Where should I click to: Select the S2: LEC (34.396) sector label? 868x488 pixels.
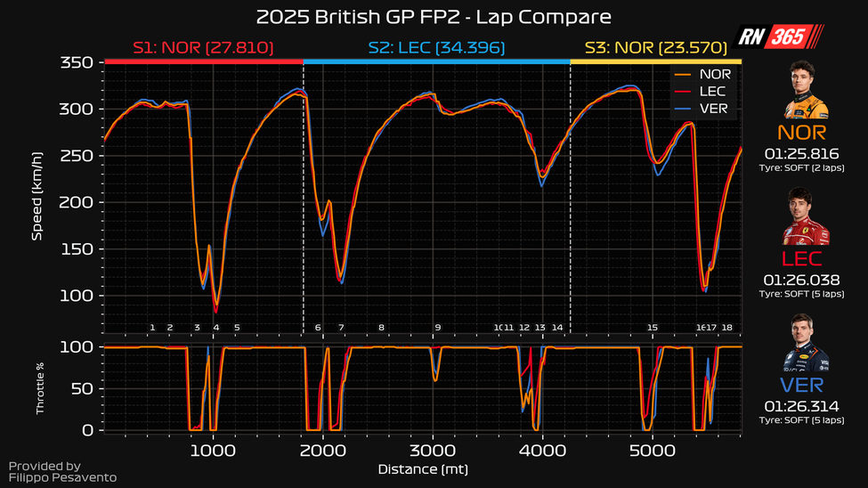point(436,47)
